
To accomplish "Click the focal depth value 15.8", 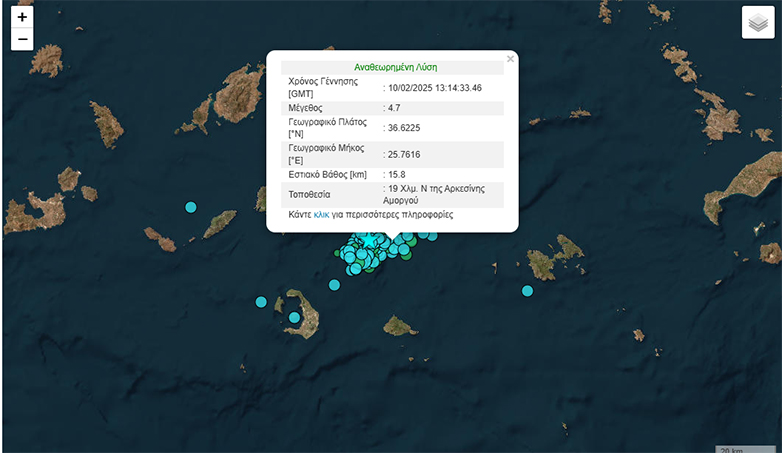I will coord(399,175).
